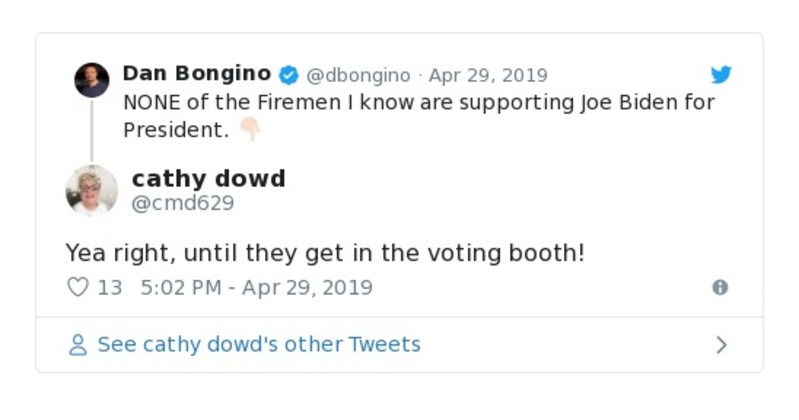The width and height of the screenshot is (799, 420).
Task: Open cathy dowd's profile picture
Action: click(92, 190)
